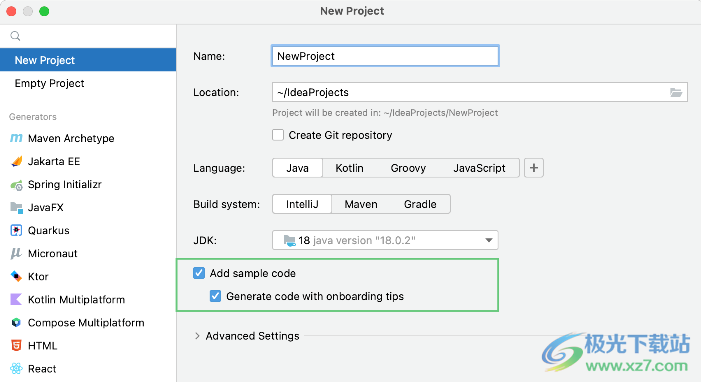Choose Micronaut generator label
The image size is (701, 382).
pos(53,254)
